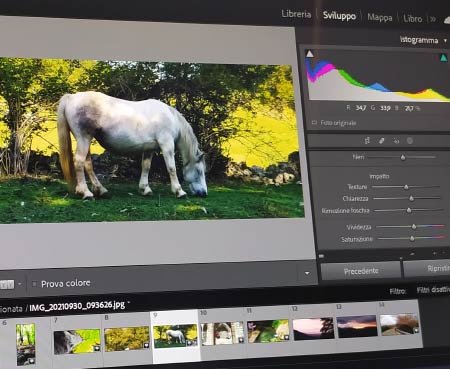This screenshot has height=369, width=450.
Task: Open the toolbar options dropdown arrow
Action: (307, 273)
